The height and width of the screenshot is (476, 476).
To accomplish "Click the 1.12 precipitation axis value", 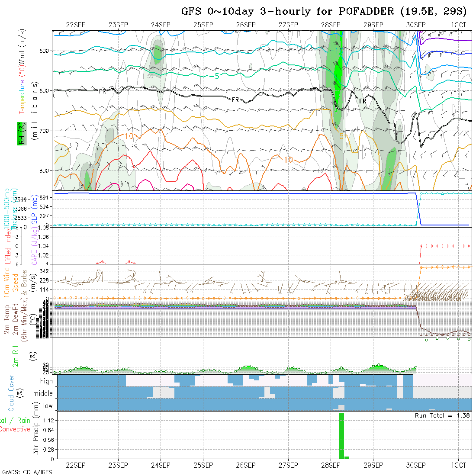I will [47, 420].
